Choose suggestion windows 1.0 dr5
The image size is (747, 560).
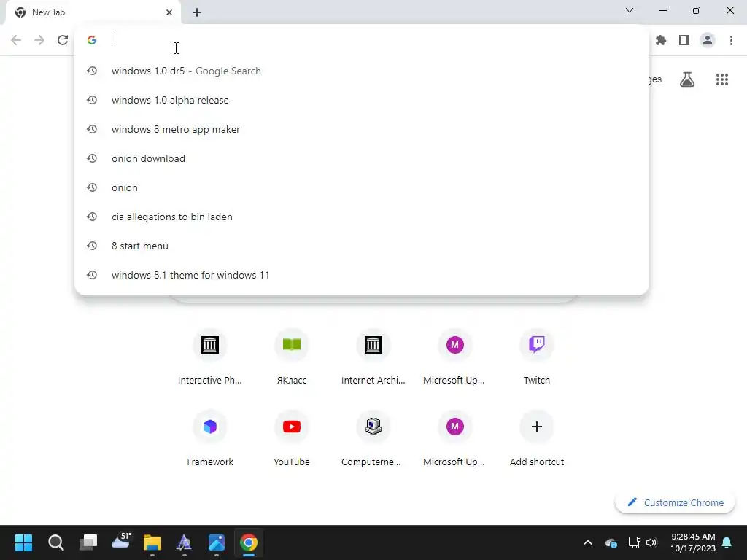tap(362, 71)
